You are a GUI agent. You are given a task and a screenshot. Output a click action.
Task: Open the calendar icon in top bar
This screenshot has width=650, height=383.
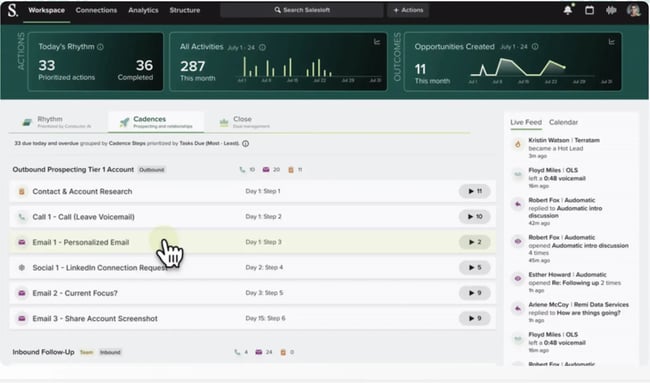point(589,10)
